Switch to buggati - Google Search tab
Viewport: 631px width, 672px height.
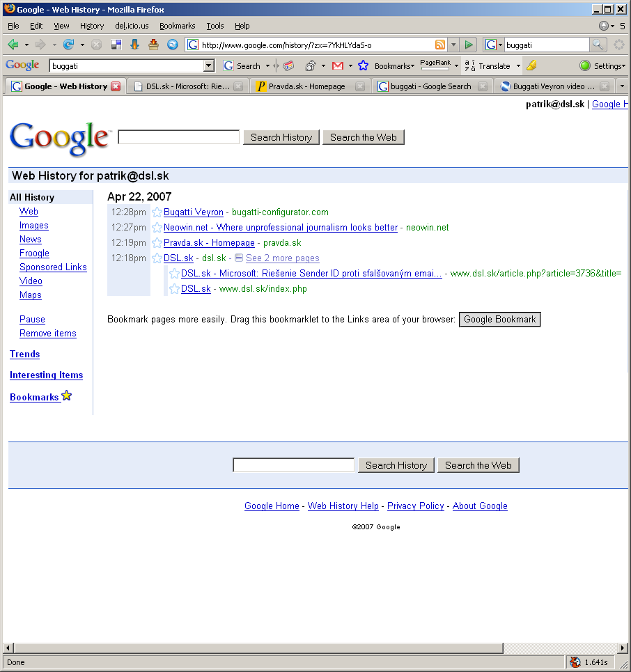(432, 86)
